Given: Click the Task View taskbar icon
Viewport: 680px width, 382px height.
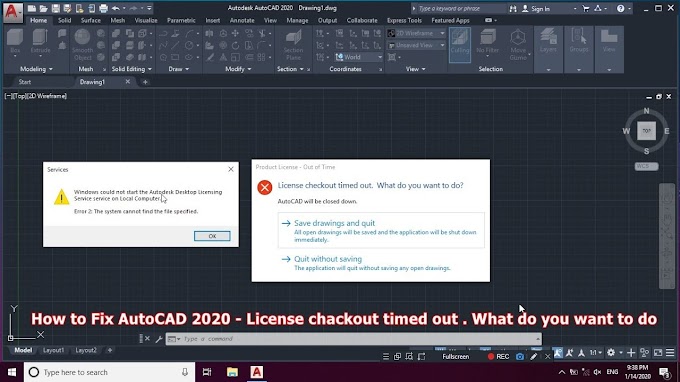Looking at the screenshot, I should click(207, 372).
